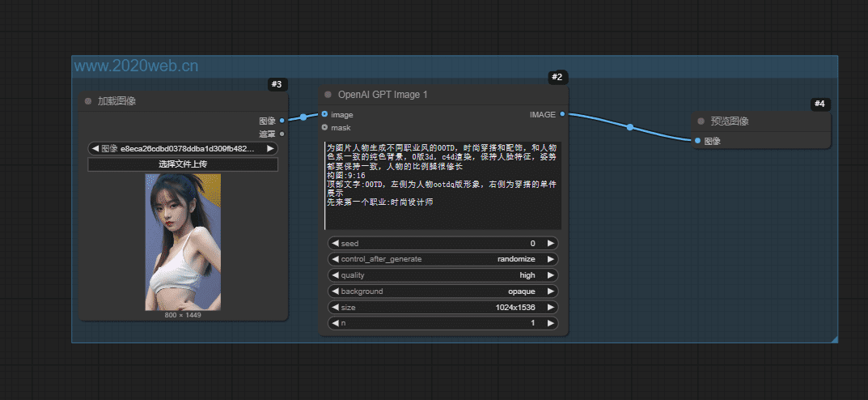Click the 预览图像 node title
Screen dimensions: 868x400
point(730,121)
